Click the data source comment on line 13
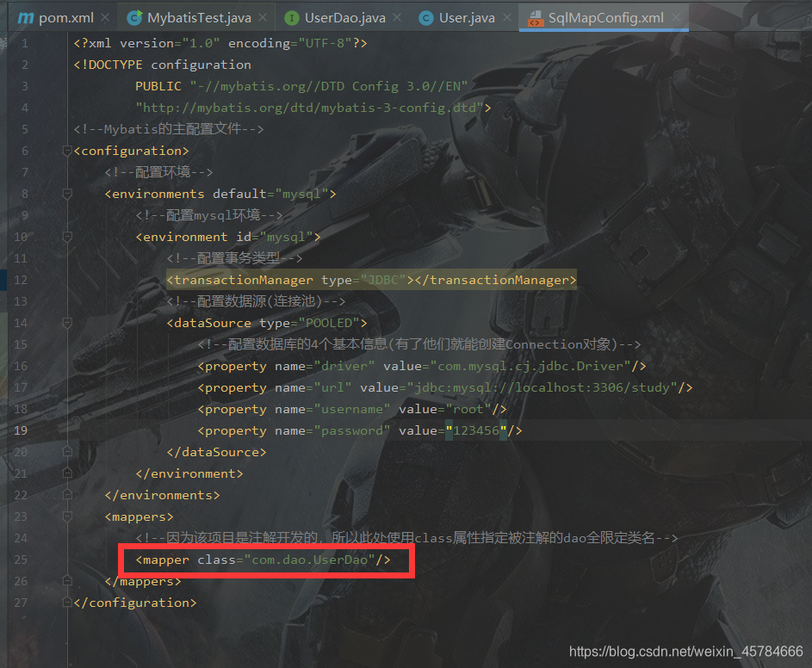Viewport: 812px width, 668px height. coord(256,301)
